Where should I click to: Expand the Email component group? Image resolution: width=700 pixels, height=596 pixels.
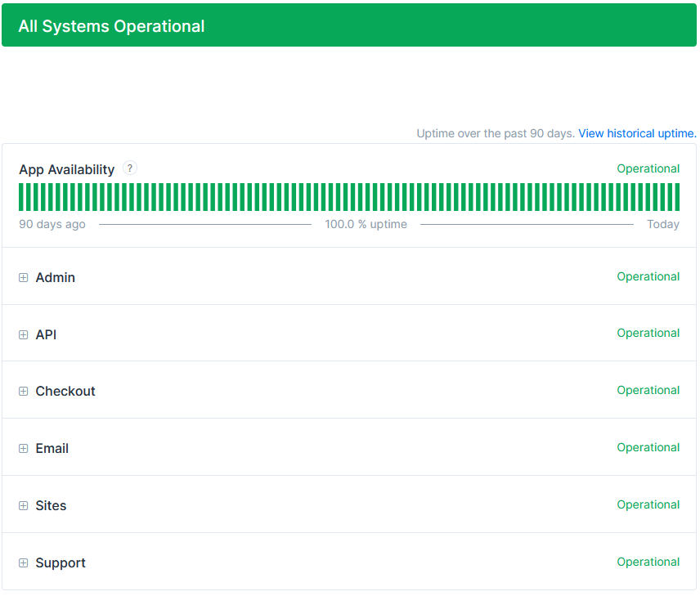pyautogui.click(x=23, y=448)
